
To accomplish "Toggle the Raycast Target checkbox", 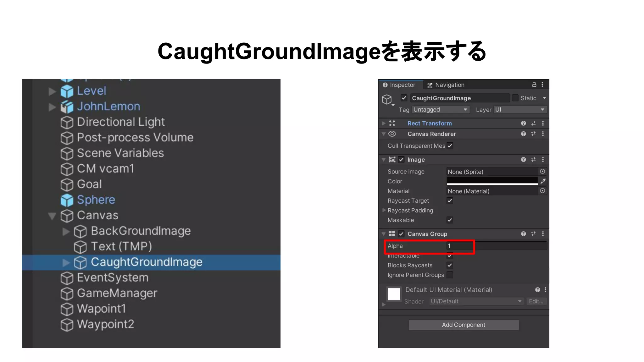I will (450, 200).
